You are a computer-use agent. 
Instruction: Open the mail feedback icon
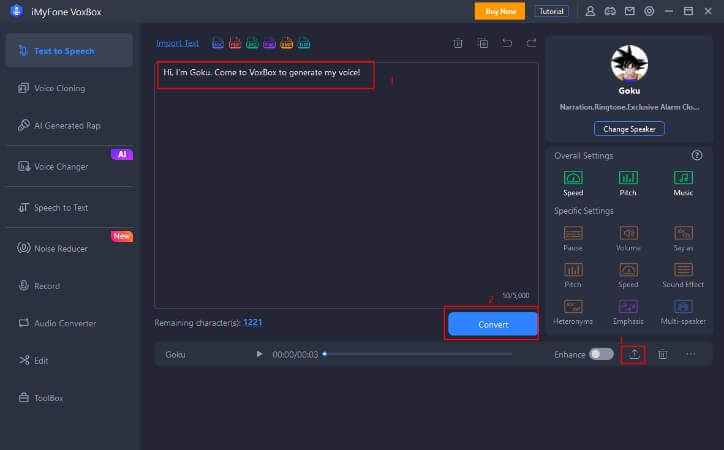(630, 11)
